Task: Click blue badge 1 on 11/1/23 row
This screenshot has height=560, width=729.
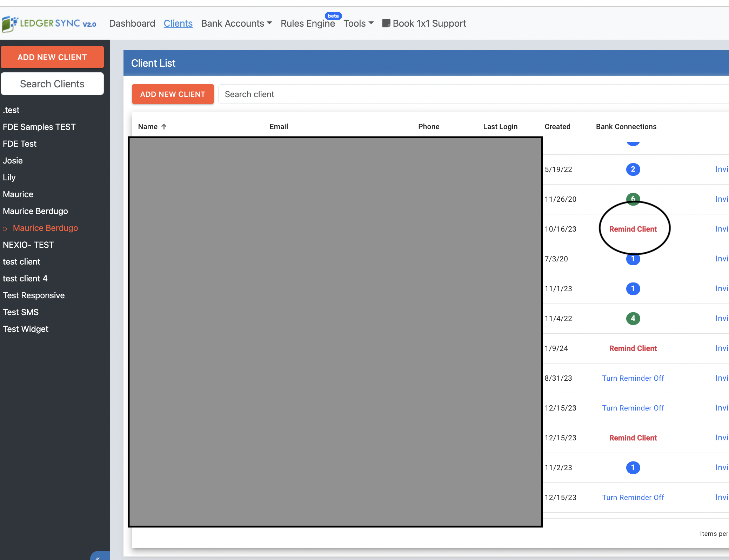Action: 633,289
